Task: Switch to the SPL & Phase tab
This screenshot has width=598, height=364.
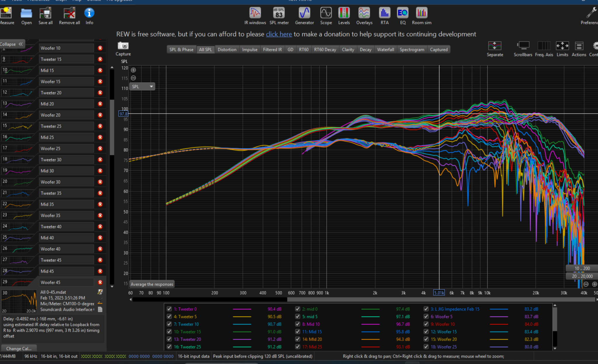Action: (x=181, y=50)
